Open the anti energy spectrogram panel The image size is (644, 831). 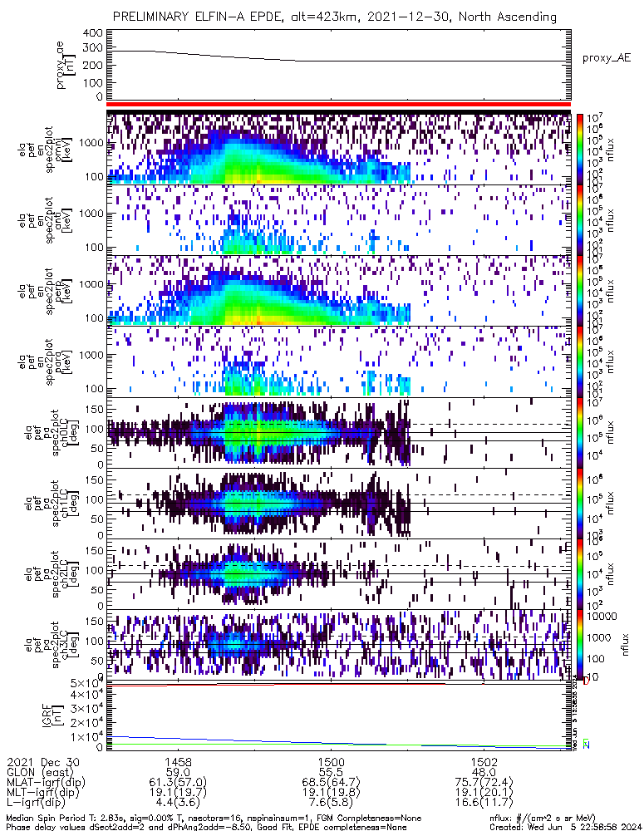(x=339, y=220)
